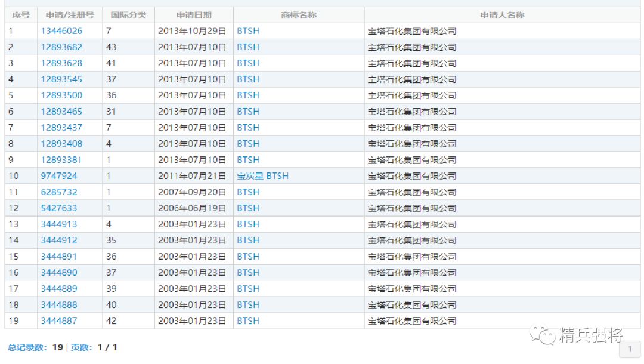Open BTSH trademark in row 3444913
Image resolution: width=644 pixels, height=364 pixels.
pos(248,224)
